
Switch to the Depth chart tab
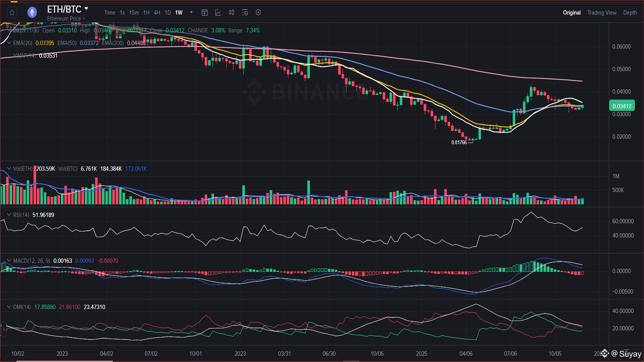pyautogui.click(x=630, y=13)
